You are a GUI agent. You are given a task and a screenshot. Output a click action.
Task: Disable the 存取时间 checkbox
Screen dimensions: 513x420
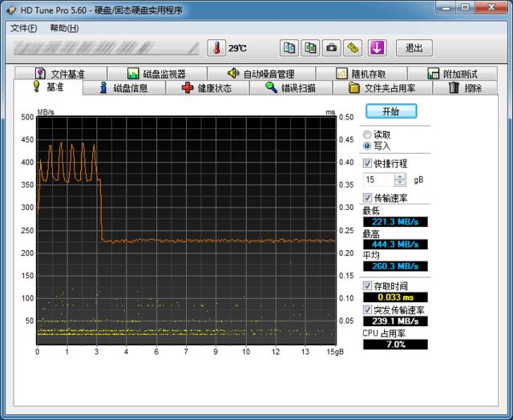point(368,285)
